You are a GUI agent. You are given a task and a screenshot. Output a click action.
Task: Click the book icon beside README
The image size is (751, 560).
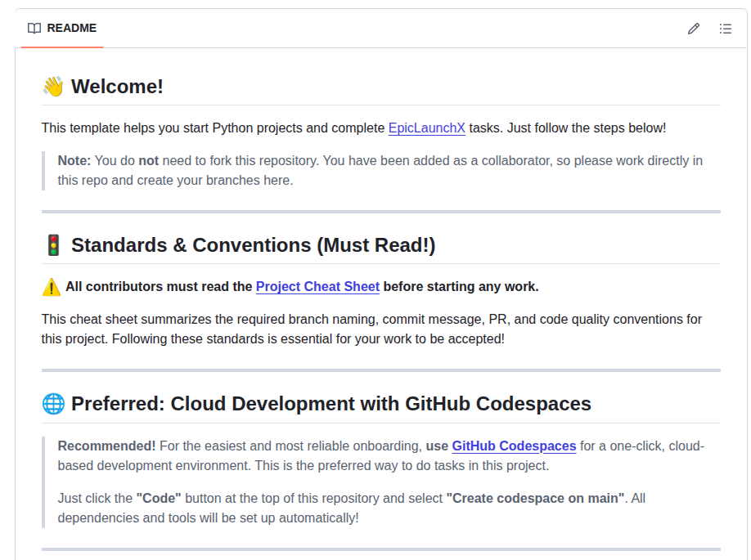pyautogui.click(x=34, y=29)
